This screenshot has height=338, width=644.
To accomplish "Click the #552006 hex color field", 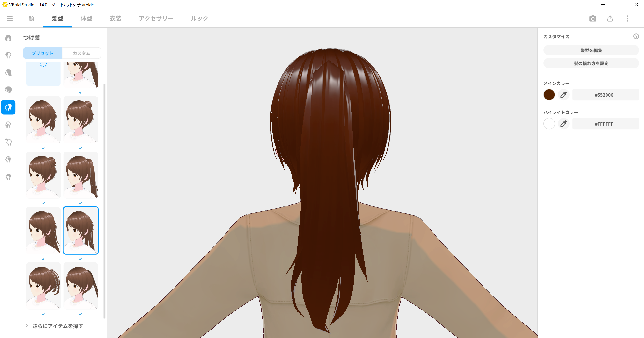I will click(x=606, y=95).
